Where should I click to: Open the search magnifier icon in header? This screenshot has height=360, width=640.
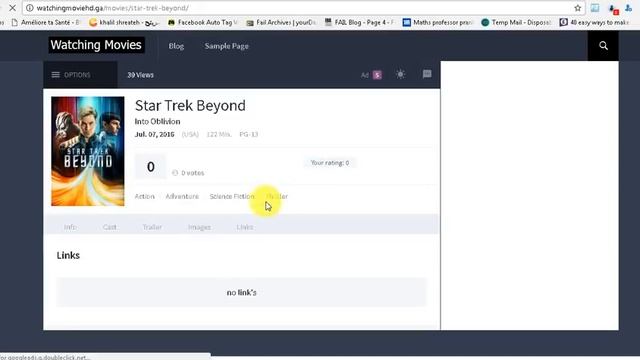pyautogui.click(x=603, y=46)
